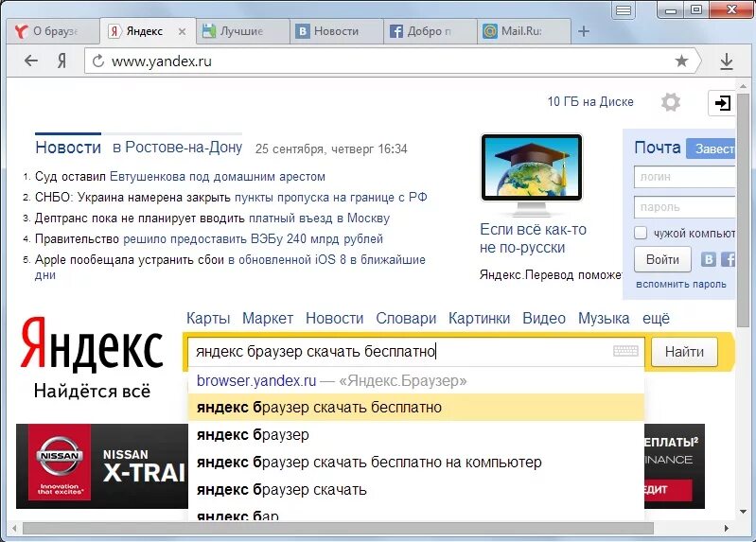Click the horizontal scrollbar thumb
The height and width of the screenshot is (542, 756).
(x=338, y=528)
